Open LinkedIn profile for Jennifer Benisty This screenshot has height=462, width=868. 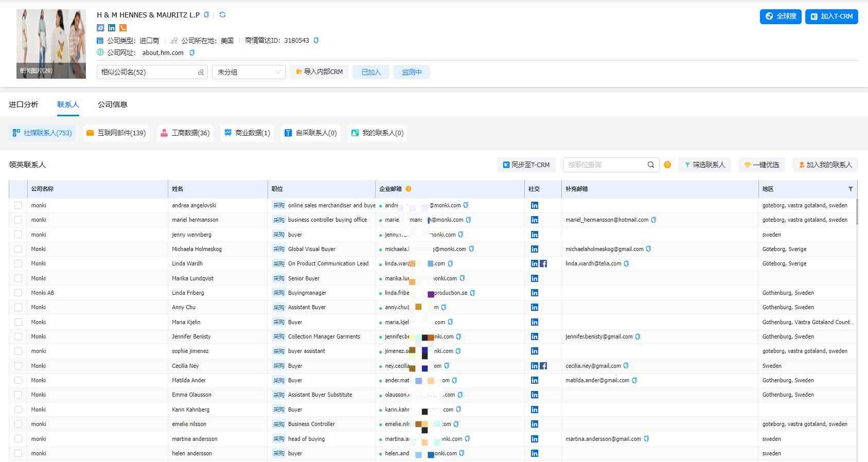coord(535,336)
